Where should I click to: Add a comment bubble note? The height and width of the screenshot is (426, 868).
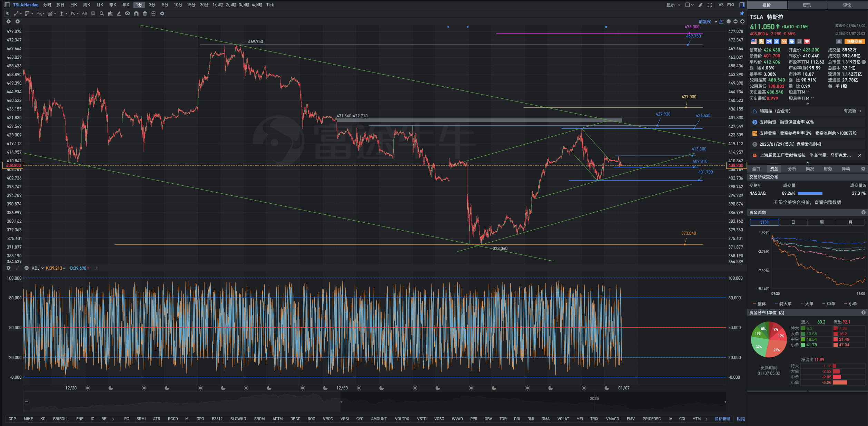(93, 13)
